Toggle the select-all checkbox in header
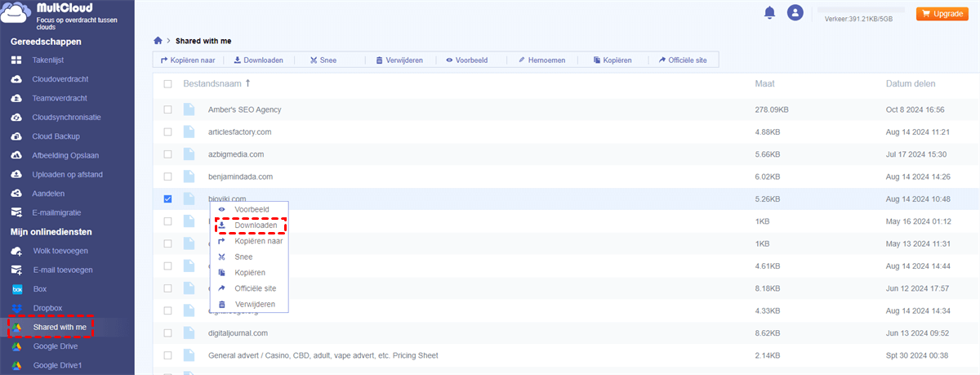 pos(167,83)
